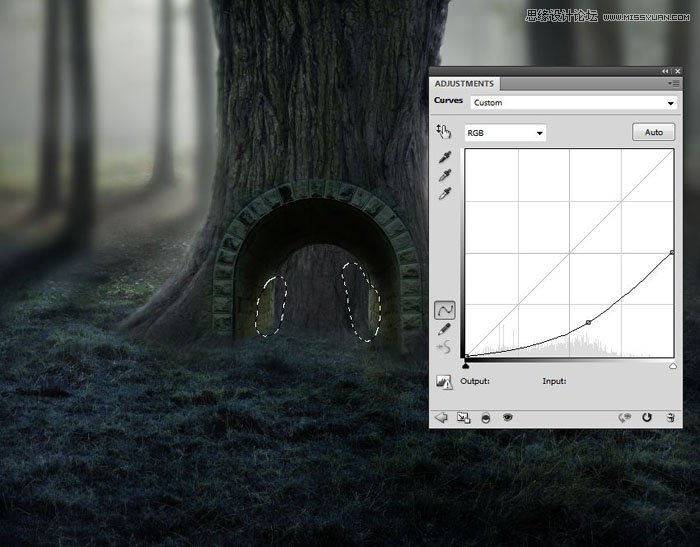Screen dimensions: 700x547
Task: Click the smooth curve values icon
Action: 444,347
